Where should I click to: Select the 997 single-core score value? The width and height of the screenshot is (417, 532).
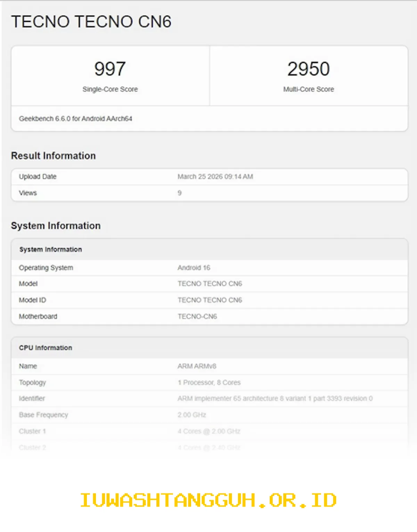tap(110, 69)
